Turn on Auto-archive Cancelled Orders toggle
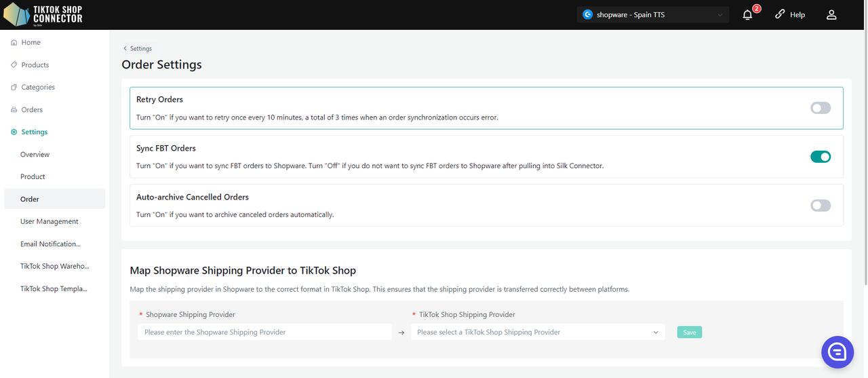Image resolution: width=868 pixels, height=378 pixels. click(820, 206)
